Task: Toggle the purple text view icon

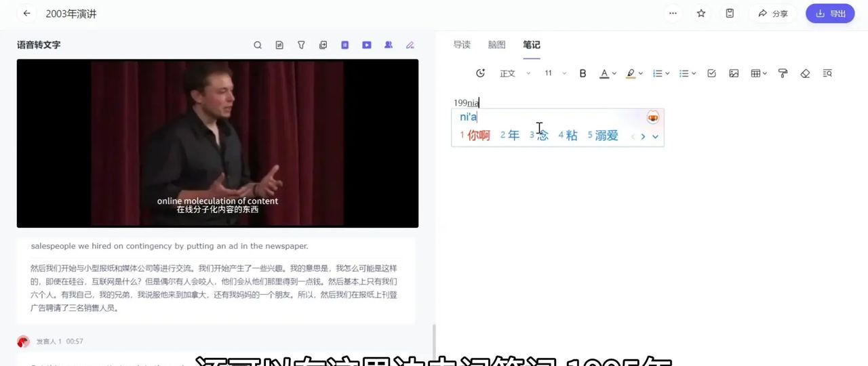Action: 344,45
